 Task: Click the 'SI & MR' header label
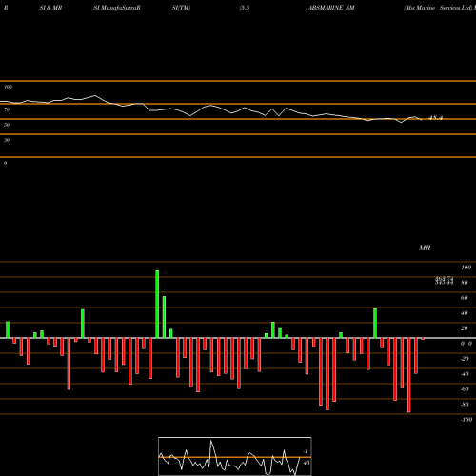coord(50,8)
